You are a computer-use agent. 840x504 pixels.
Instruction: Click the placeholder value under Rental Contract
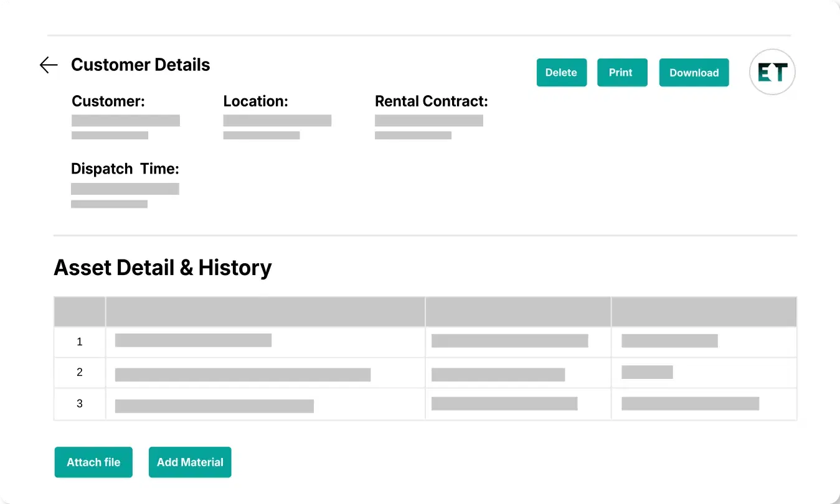428,121
